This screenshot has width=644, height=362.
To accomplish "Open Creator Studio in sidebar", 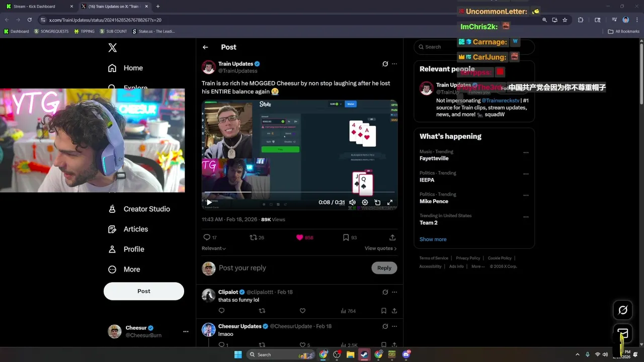I will (139, 209).
